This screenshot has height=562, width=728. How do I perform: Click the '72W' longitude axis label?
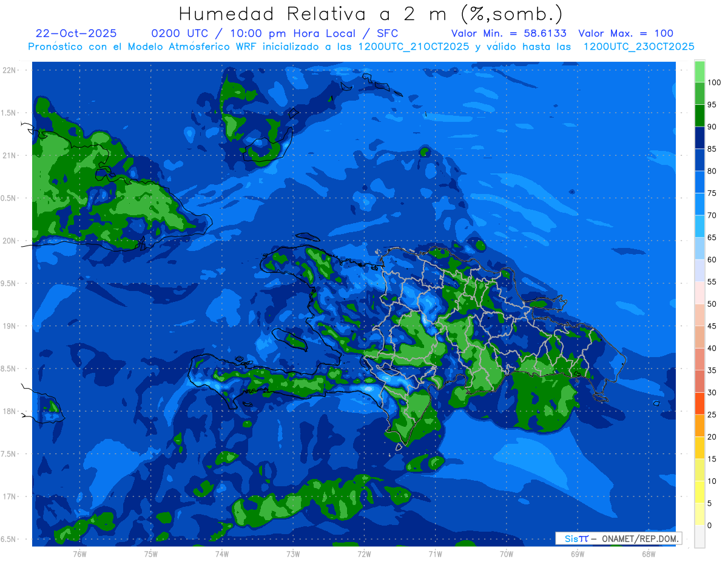(364, 554)
